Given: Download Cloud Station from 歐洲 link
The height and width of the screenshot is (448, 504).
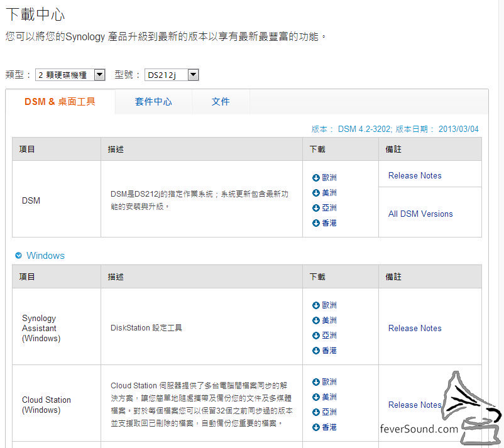Looking at the screenshot, I should [329, 382].
